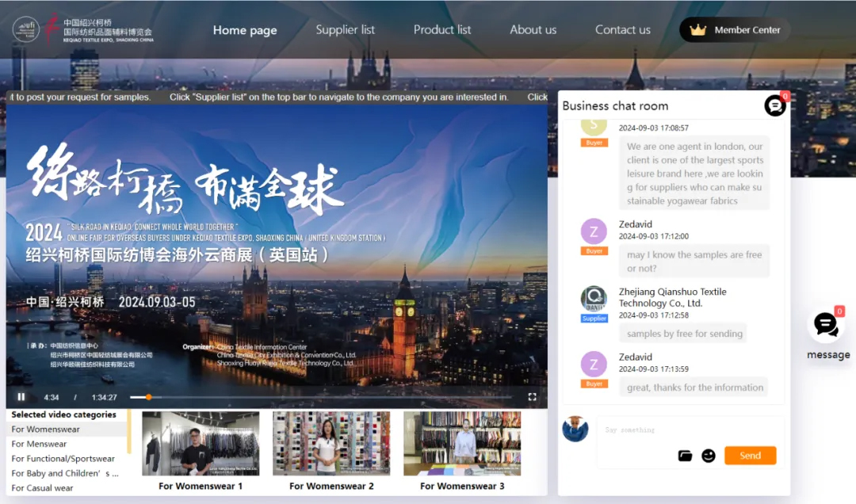Image resolution: width=856 pixels, height=504 pixels.
Task: Click the scrolling notice ticker text
Action: coord(277,97)
